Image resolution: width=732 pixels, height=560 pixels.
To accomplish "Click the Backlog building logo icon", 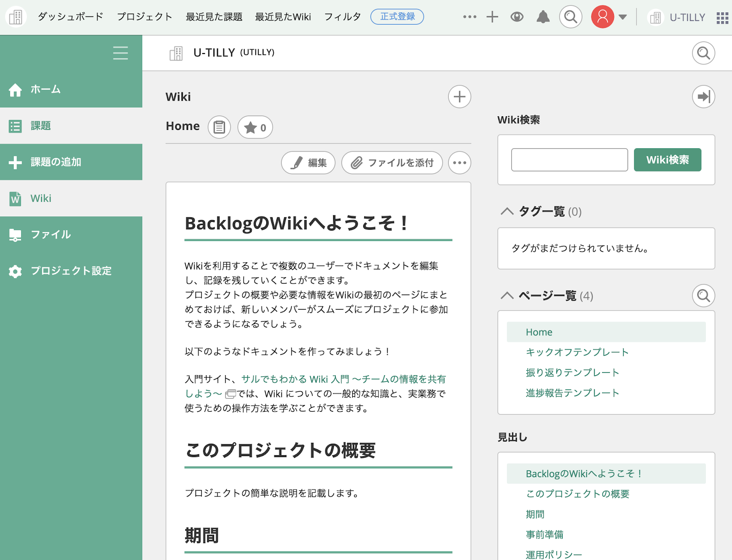I will 16,17.
